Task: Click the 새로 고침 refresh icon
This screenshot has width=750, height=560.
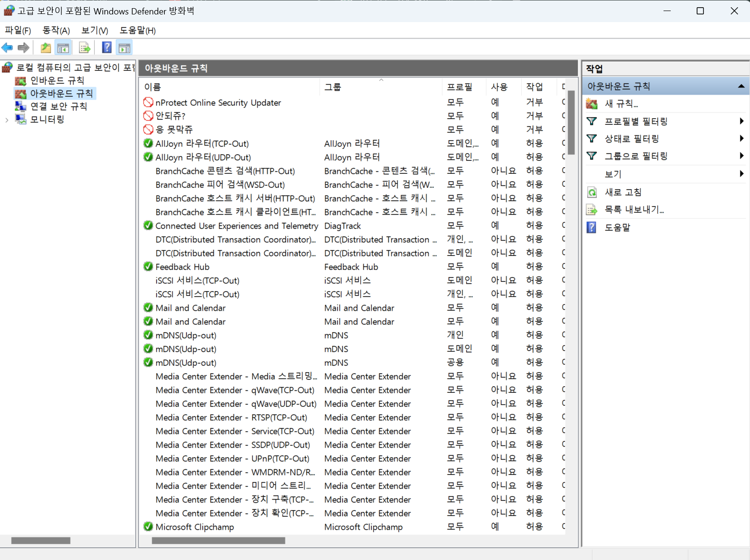Action: [592, 192]
